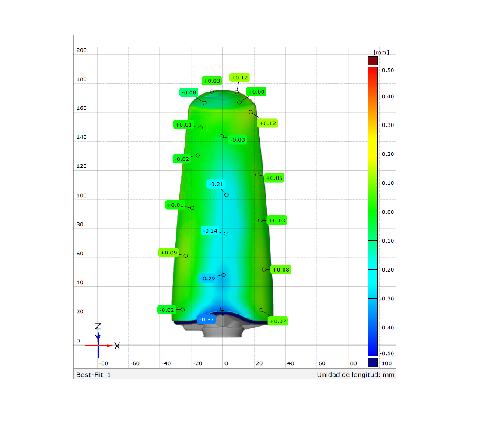Click the -20 tick on the horizontal axis
Image resolution: width=504 pixels, height=434 pixels.
[x=198, y=363]
